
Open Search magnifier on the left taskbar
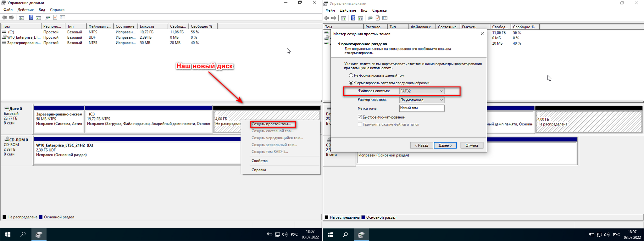click(23, 234)
